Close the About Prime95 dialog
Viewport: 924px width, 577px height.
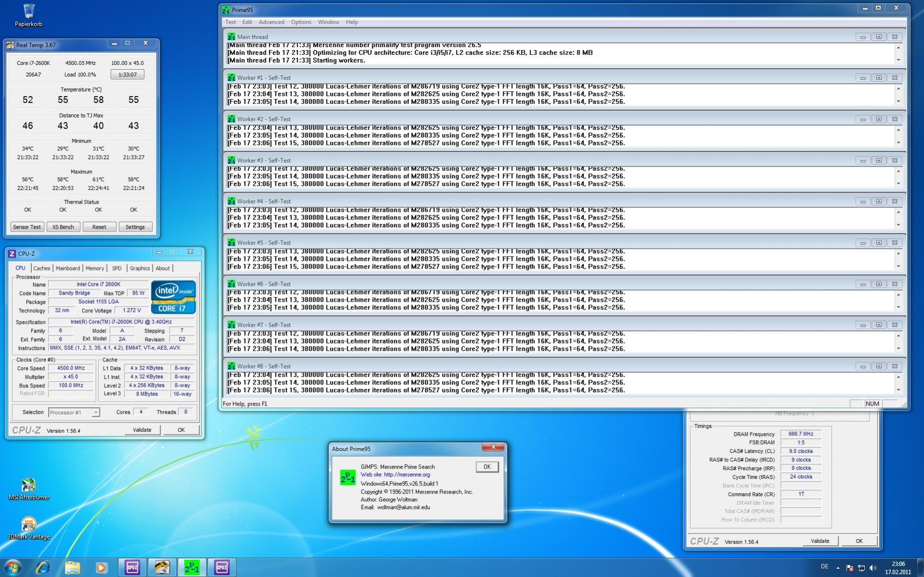(x=493, y=447)
